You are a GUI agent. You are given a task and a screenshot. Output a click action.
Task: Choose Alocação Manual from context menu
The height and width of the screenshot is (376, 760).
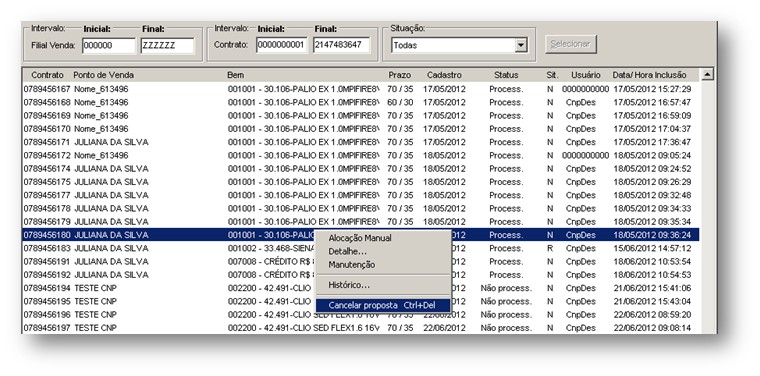point(360,238)
